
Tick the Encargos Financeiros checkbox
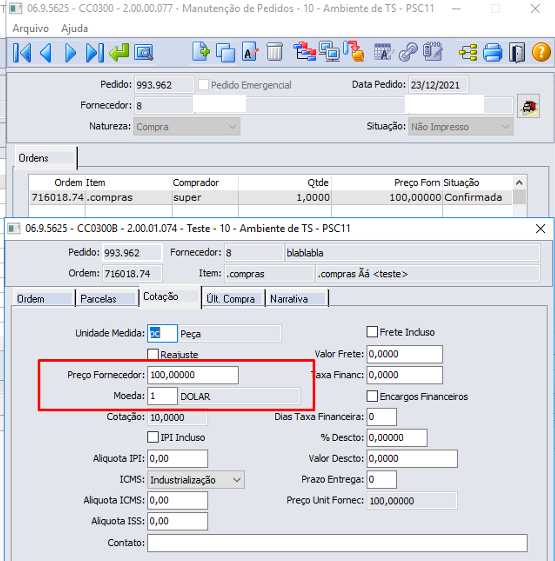pyautogui.click(x=372, y=396)
